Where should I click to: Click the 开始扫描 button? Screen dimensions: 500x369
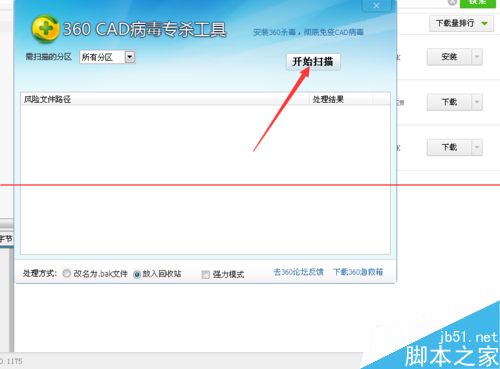click(x=313, y=62)
